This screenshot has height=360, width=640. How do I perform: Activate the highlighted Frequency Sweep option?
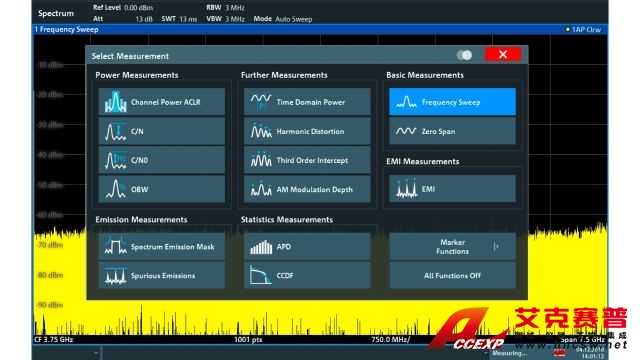tap(452, 102)
